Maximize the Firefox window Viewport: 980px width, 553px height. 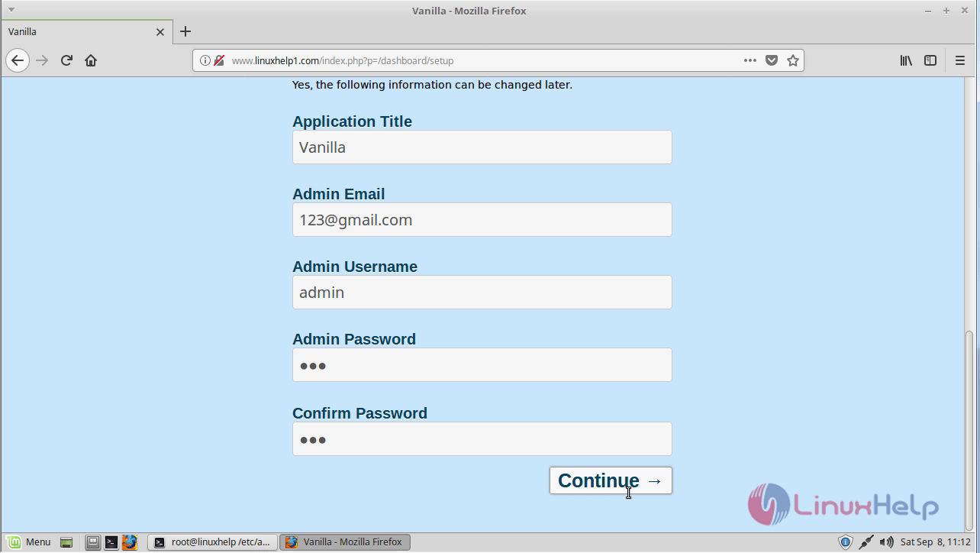point(946,11)
